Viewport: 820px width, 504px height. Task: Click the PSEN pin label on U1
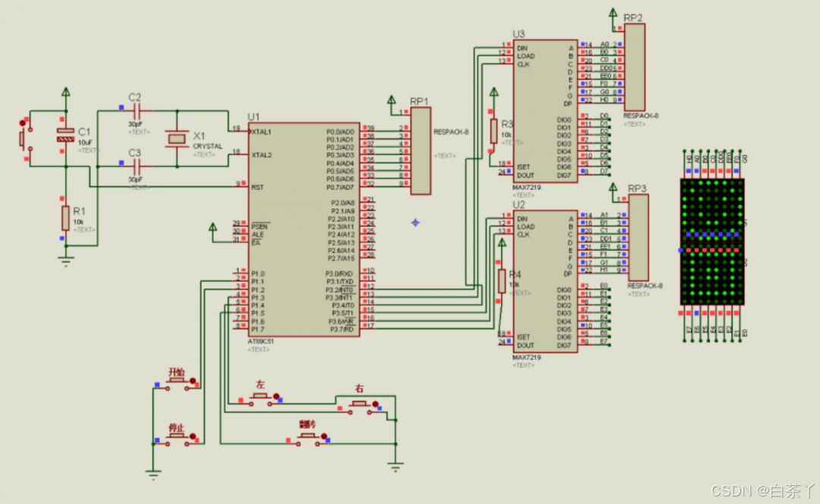(x=260, y=227)
